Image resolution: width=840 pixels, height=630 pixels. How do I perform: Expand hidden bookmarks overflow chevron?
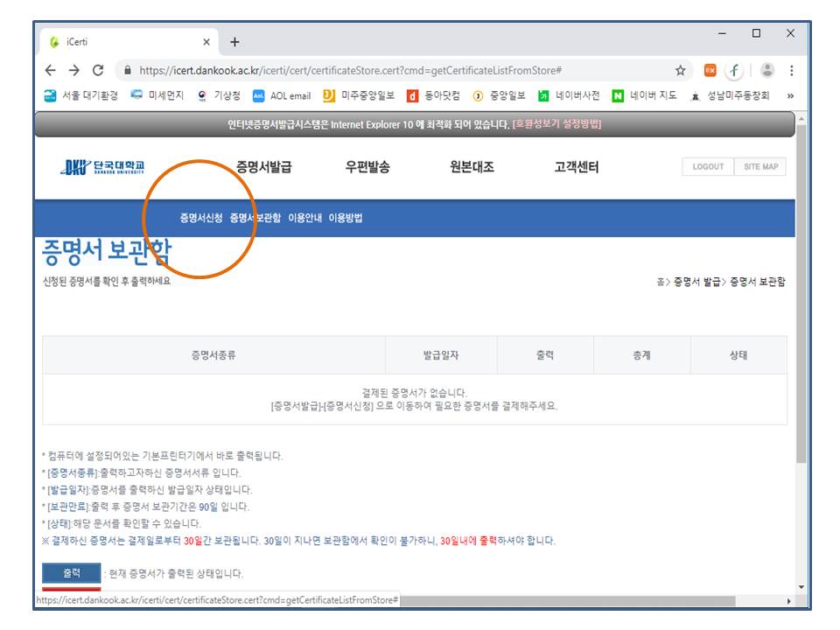[x=790, y=96]
